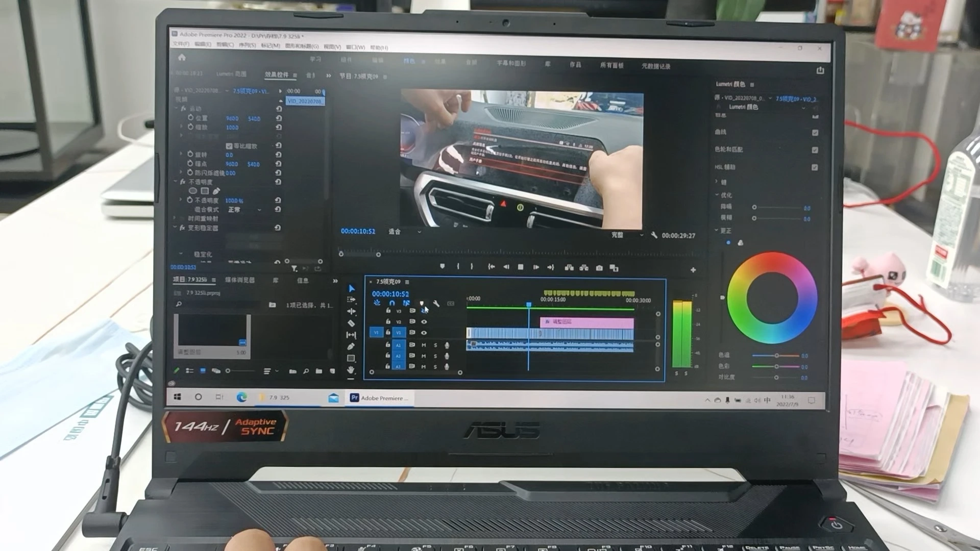
Task: Select the Selection arrow tool
Action: (x=352, y=288)
